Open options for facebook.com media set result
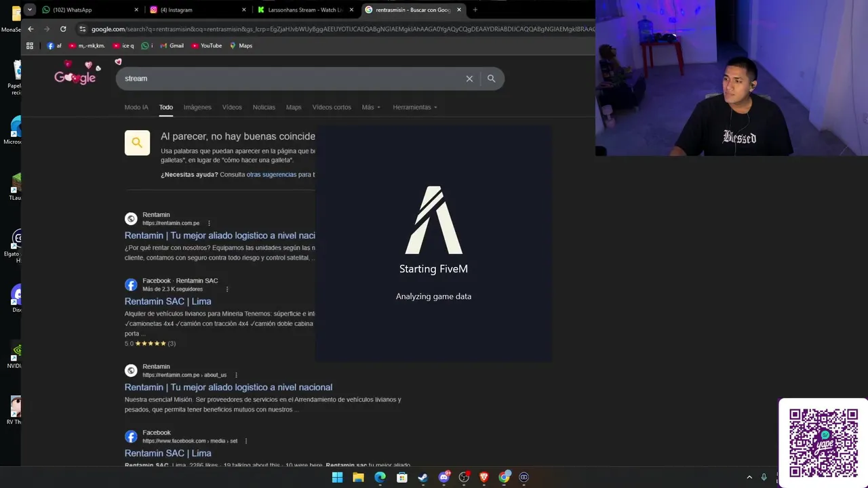 [x=245, y=441]
